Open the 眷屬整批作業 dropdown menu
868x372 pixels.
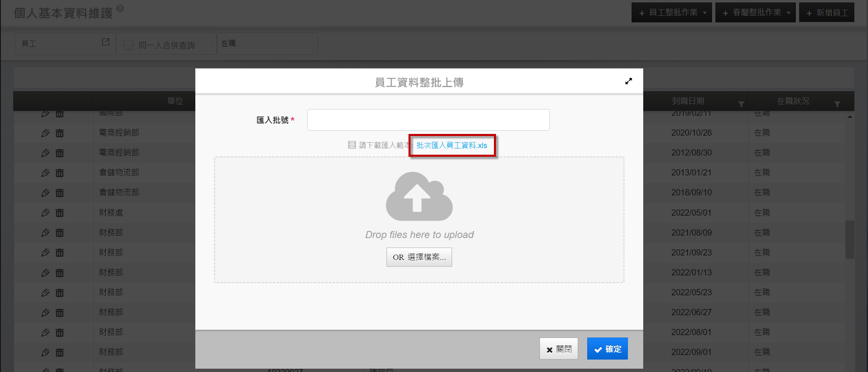point(755,12)
